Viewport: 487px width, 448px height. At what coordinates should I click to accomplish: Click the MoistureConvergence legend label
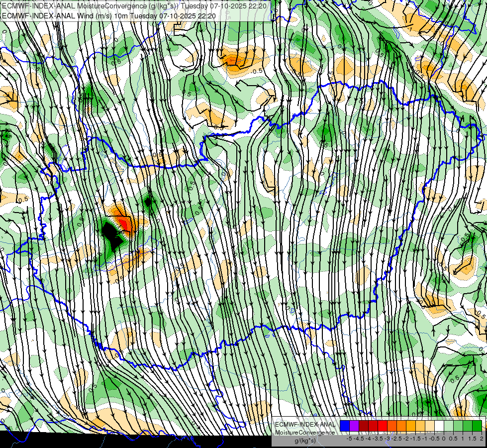click(305, 433)
